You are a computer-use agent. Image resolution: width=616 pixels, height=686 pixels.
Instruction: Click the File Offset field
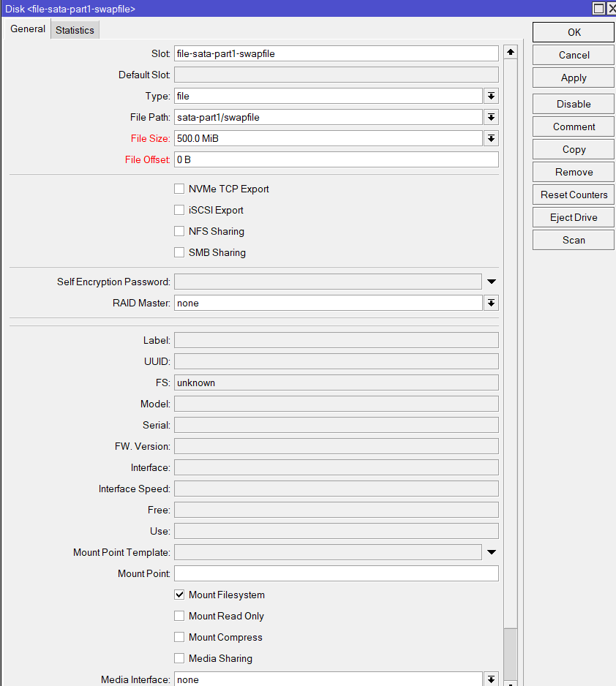point(336,159)
